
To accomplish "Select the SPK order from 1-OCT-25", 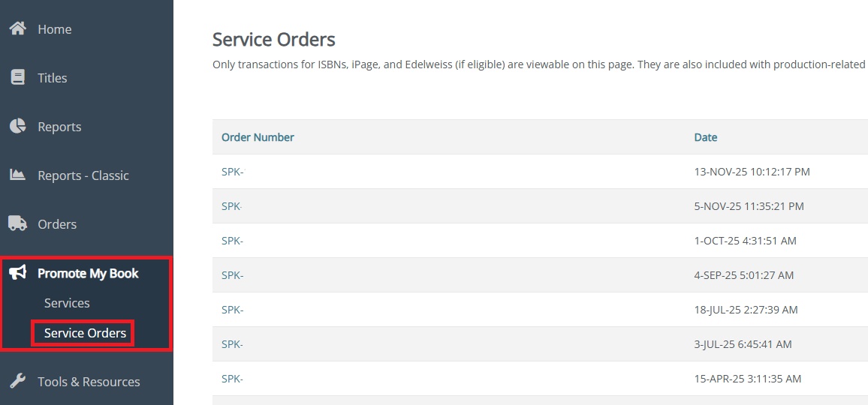I will [233, 241].
